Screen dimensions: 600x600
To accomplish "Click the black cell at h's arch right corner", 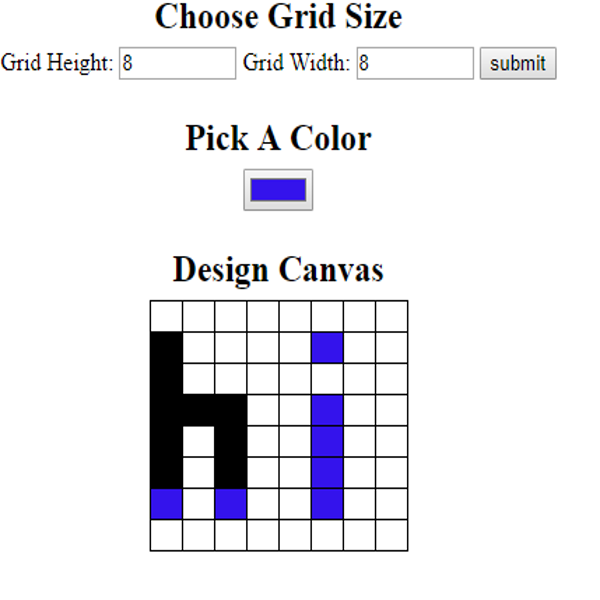I will point(230,410).
